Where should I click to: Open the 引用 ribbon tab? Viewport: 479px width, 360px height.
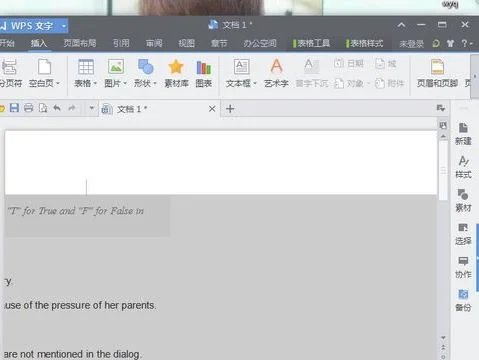(x=121, y=43)
